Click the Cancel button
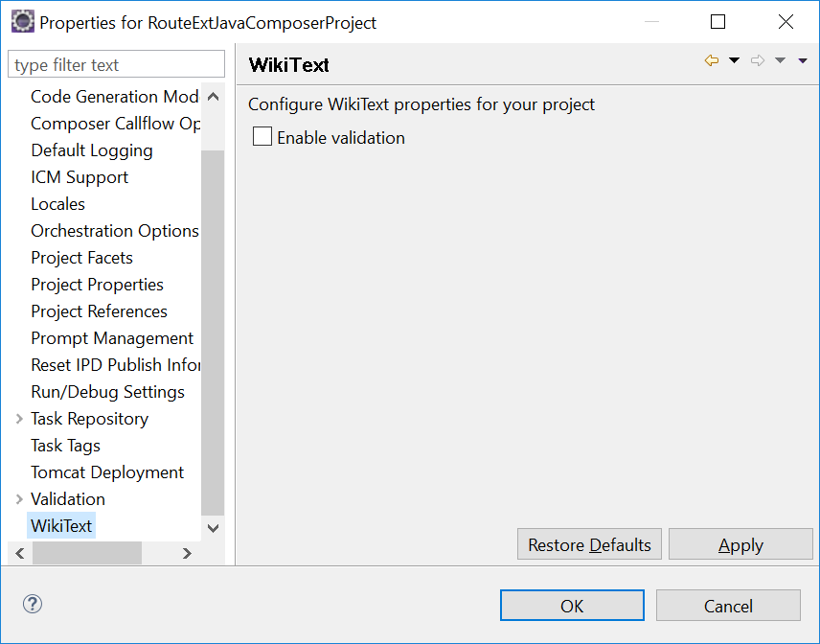 tap(728, 606)
